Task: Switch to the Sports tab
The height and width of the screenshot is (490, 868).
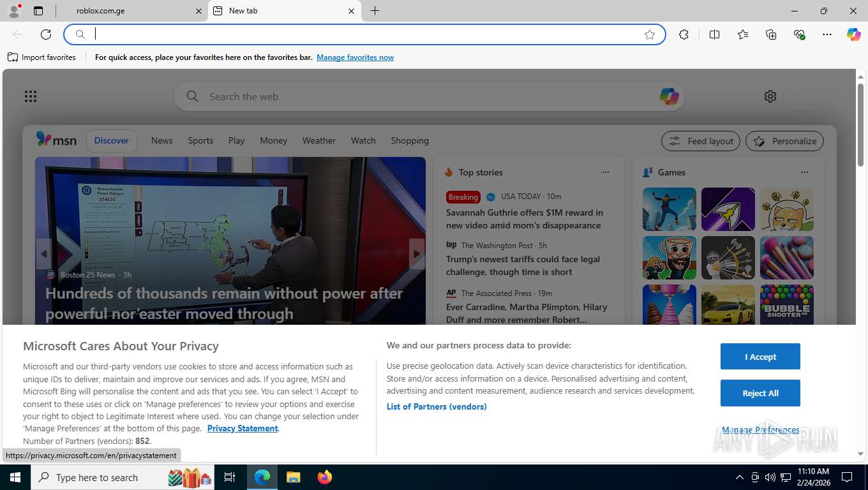Action: [200, 140]
